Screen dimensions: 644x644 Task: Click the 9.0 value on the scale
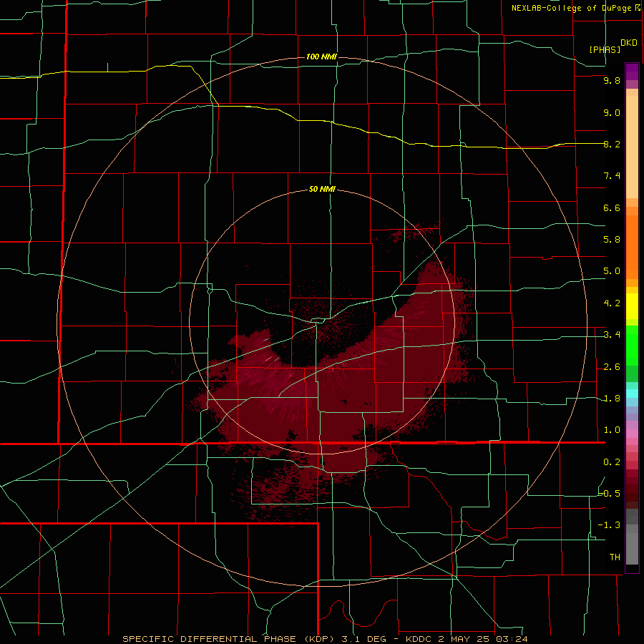click(x=612, y=112)
